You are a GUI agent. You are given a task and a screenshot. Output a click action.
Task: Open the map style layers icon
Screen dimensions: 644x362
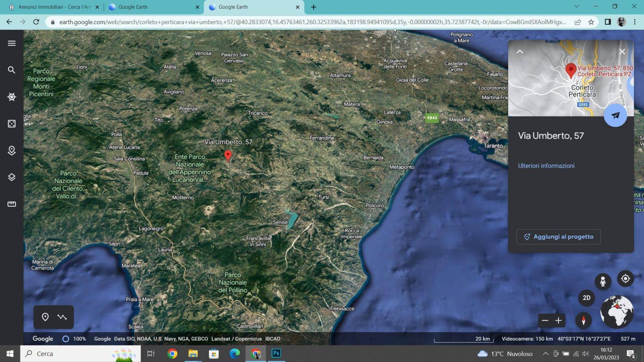click(x=11, y=177)
